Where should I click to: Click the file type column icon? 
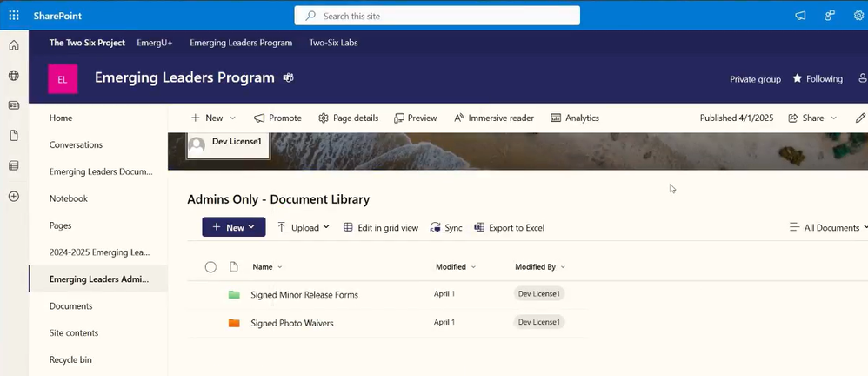(x=234, y=267)
